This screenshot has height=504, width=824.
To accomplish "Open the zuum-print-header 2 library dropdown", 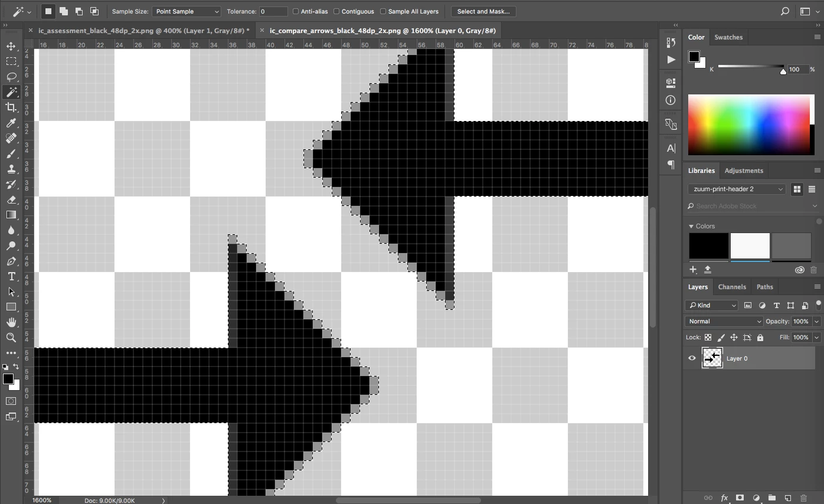I will tap(737, 189).
